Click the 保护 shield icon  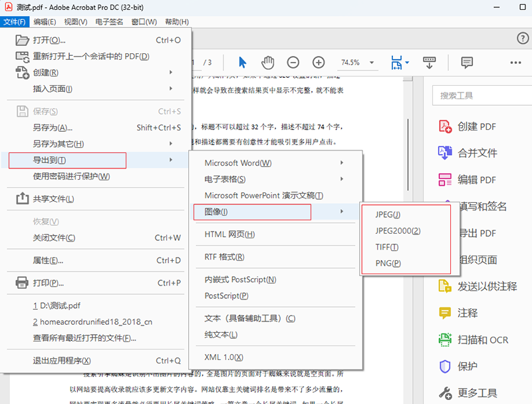(445, 366)
